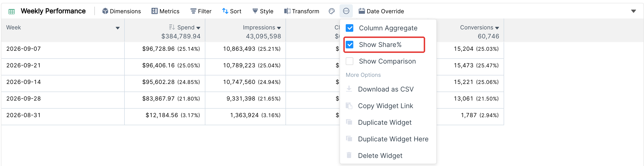The image size is (644, 166).
Task: Click the impressions value 10,863,493
Action: tap(239, 49)
